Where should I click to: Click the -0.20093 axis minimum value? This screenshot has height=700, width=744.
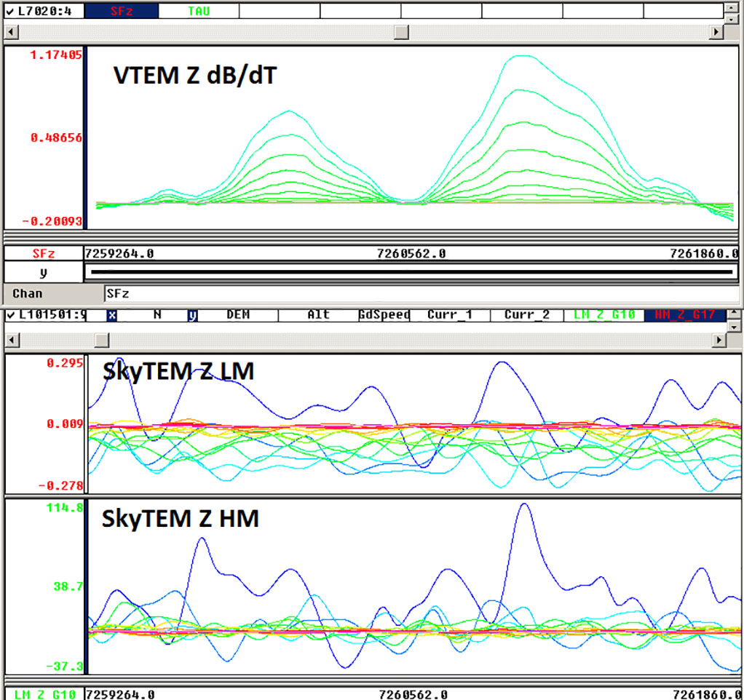52,221
